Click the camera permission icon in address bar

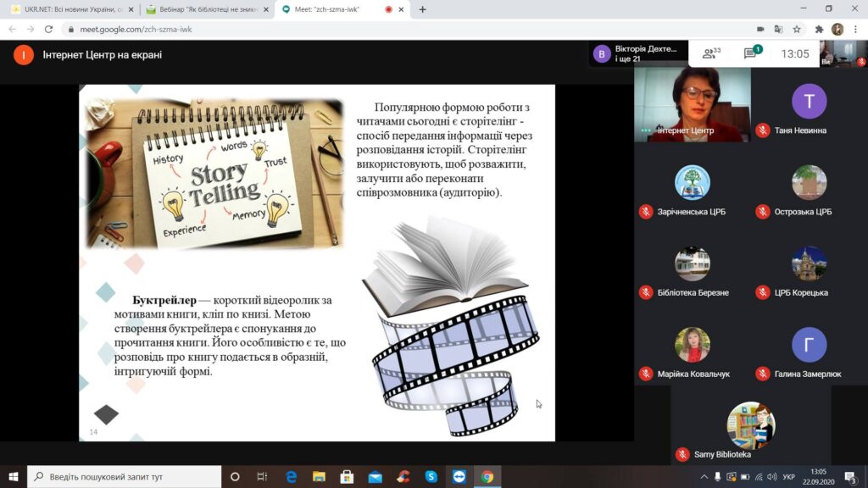pos(759,29)
